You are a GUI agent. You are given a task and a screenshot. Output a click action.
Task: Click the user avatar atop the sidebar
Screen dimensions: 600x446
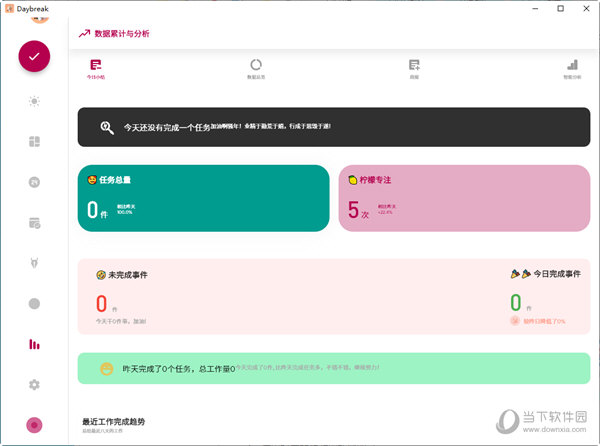[40, 19]
